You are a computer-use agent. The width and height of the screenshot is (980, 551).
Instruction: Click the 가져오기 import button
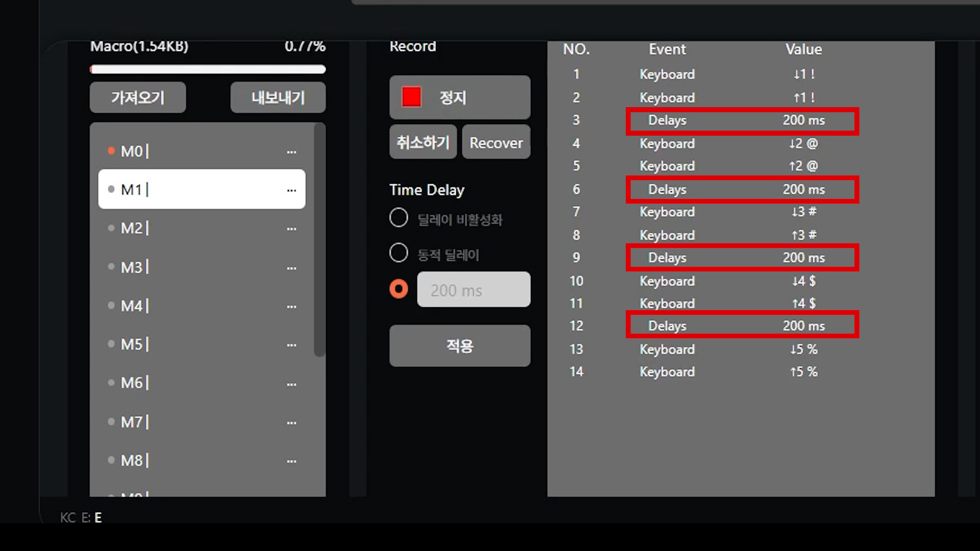click(x=138, y=97)
